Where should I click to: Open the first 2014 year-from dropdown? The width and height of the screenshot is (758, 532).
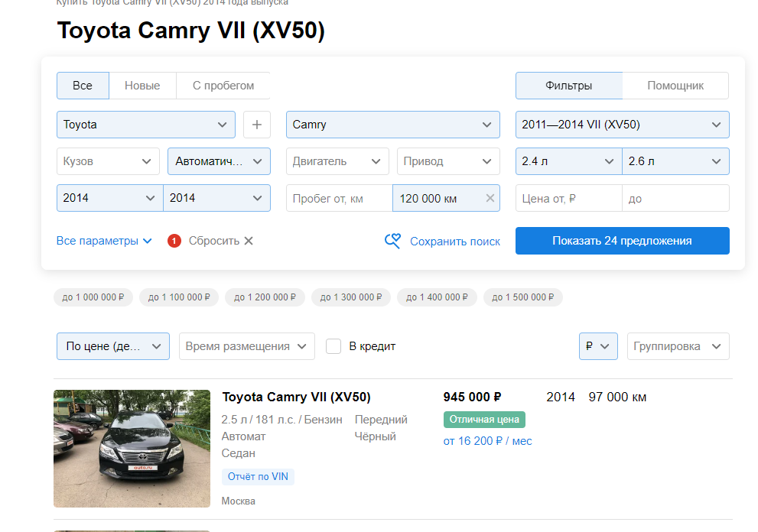(110, 198)
